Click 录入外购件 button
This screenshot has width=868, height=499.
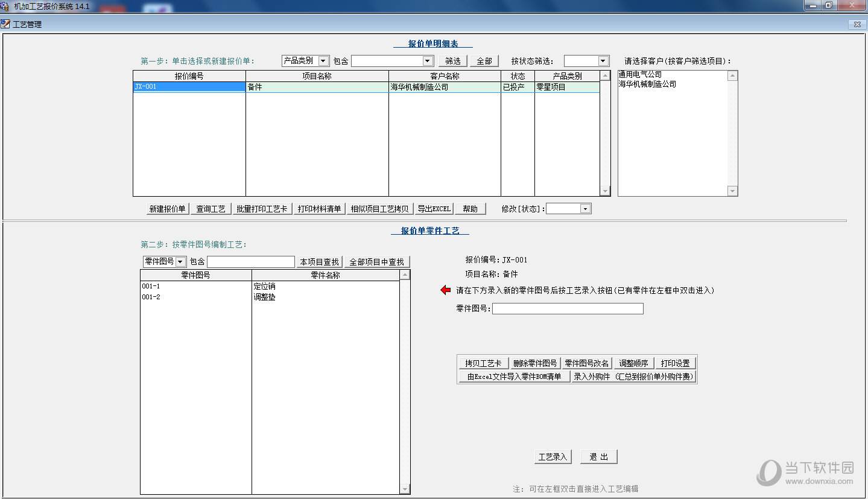pyautogui.click(x=633, y=377)
